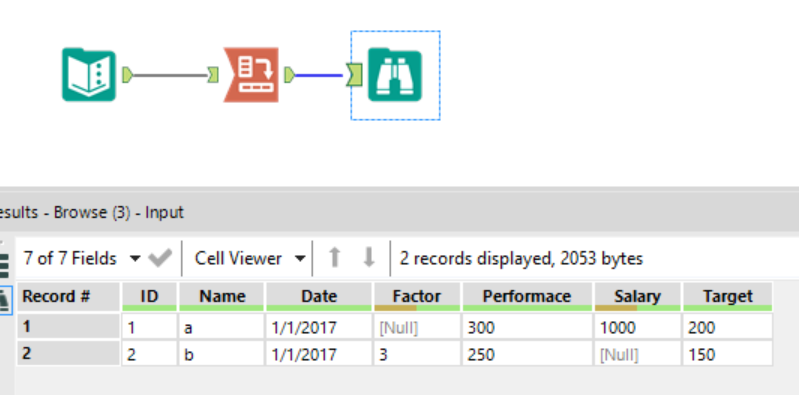
Task: Select Target cell with value 150
Action: pos(728,354)
